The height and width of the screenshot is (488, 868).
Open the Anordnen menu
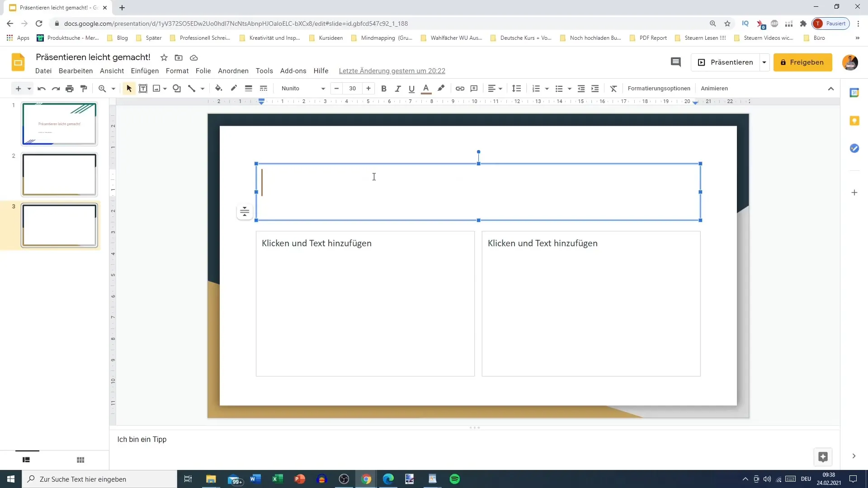[x=233, y=71]
